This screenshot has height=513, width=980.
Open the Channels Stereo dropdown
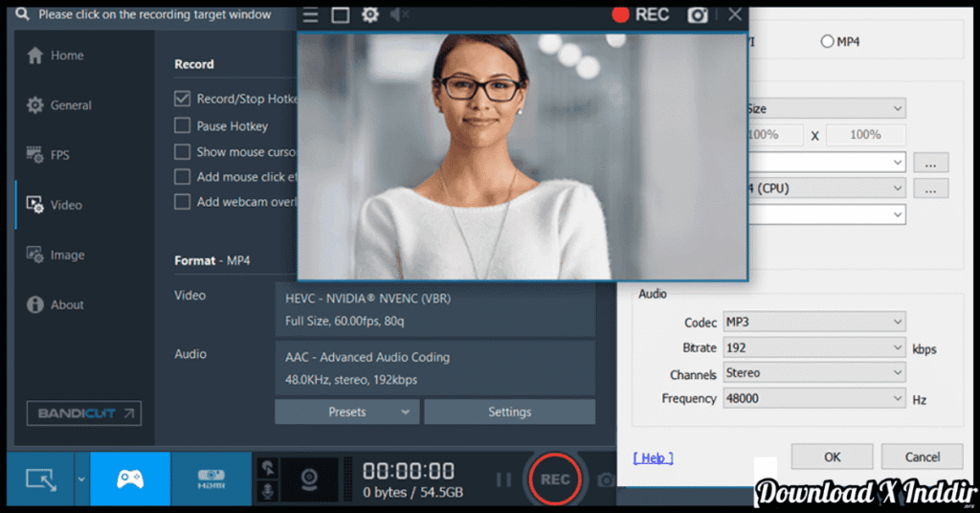click(x=813, y=372)
